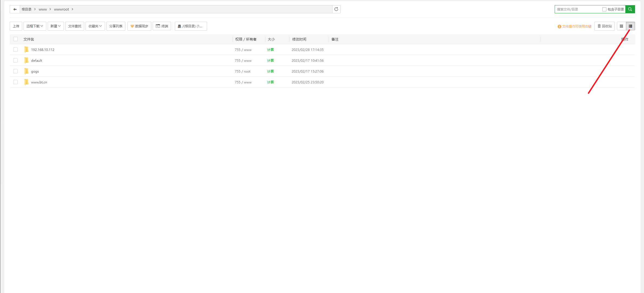The width and height of the screenshot is (644, 293).
Task: Expand the 收藏夹 favorites dropdown
Action: (95, 26)
